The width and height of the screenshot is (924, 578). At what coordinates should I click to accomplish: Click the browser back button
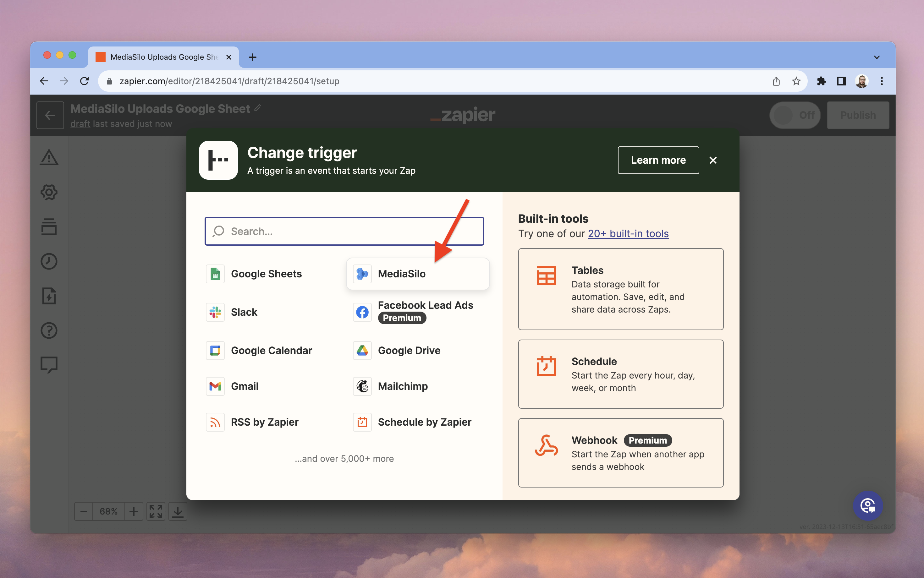click(x=44, y=81)
